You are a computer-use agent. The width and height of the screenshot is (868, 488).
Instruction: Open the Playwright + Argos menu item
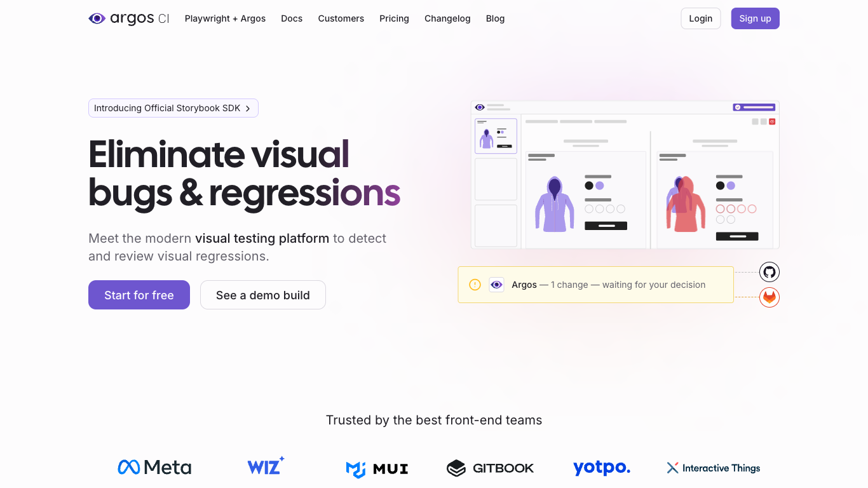tap(225, 18)
